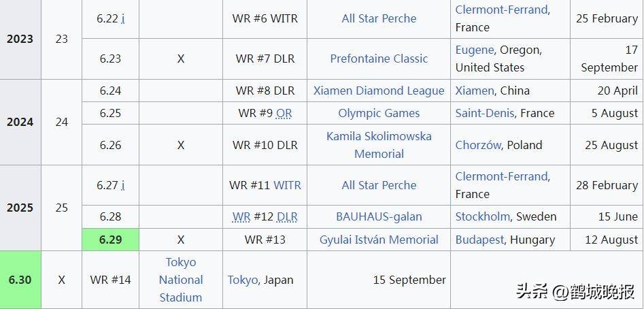Select the indoor 'i' marker beside 6.27

pos(123,185)
